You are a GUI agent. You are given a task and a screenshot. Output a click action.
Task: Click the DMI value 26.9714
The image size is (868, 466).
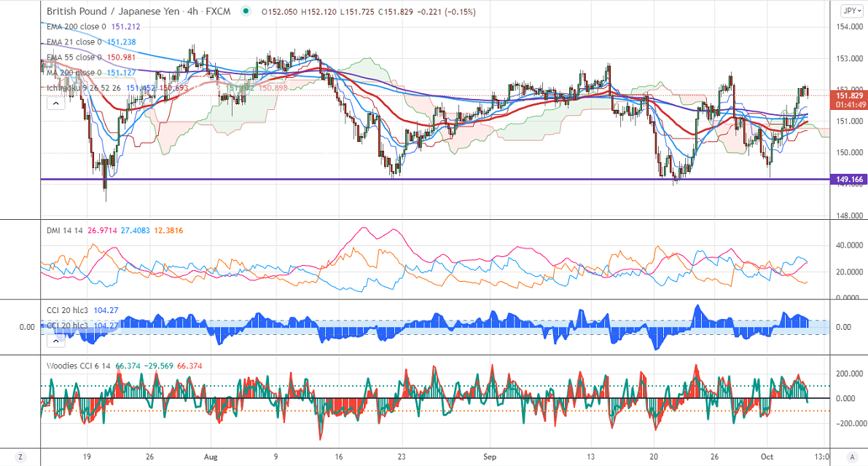pyautogui.click(x=102, y=231)
